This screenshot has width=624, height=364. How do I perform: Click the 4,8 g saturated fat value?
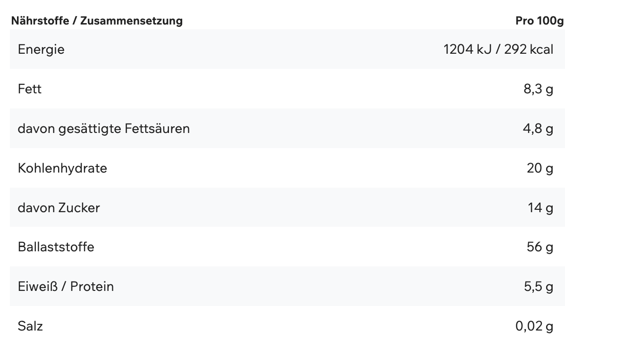(538, 129)
